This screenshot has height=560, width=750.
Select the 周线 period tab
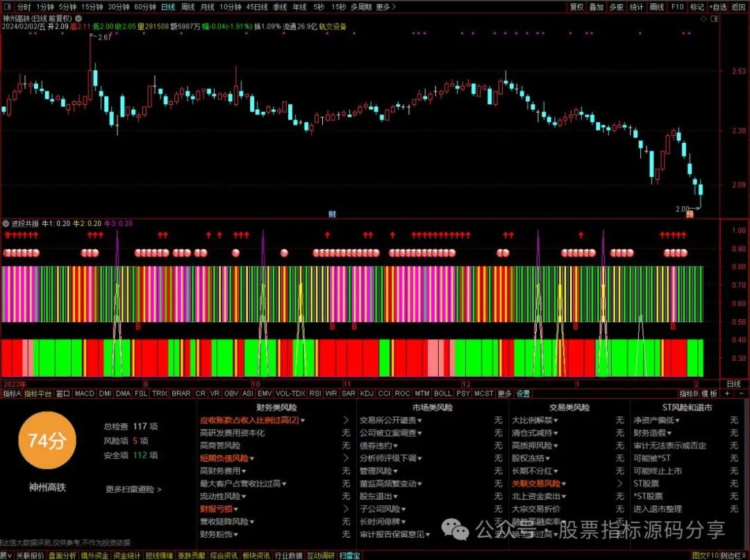[x=188, y=7]
